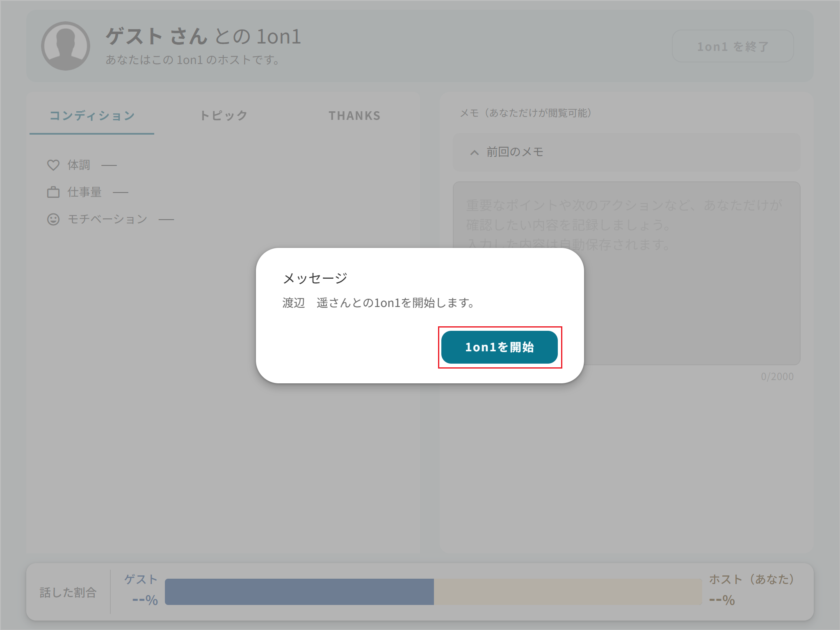Open the THANKS tab

click(354, 115)
